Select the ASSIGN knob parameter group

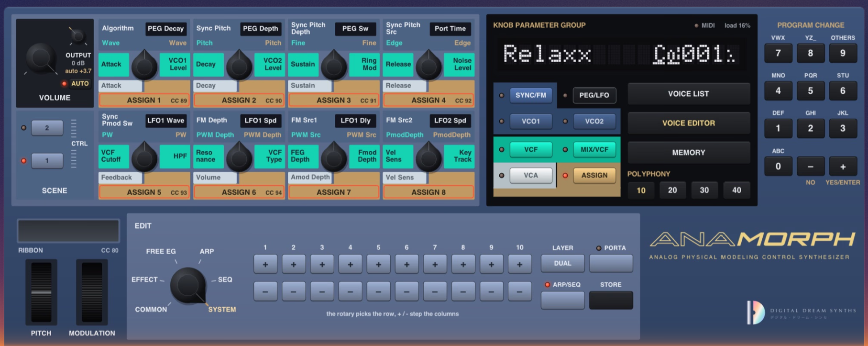[594, 175]
